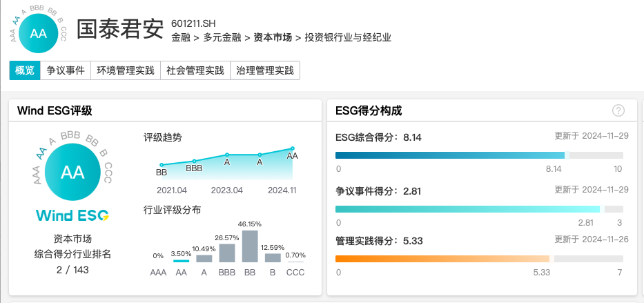Open the 环境管理实践 tab

click(126, 70)
